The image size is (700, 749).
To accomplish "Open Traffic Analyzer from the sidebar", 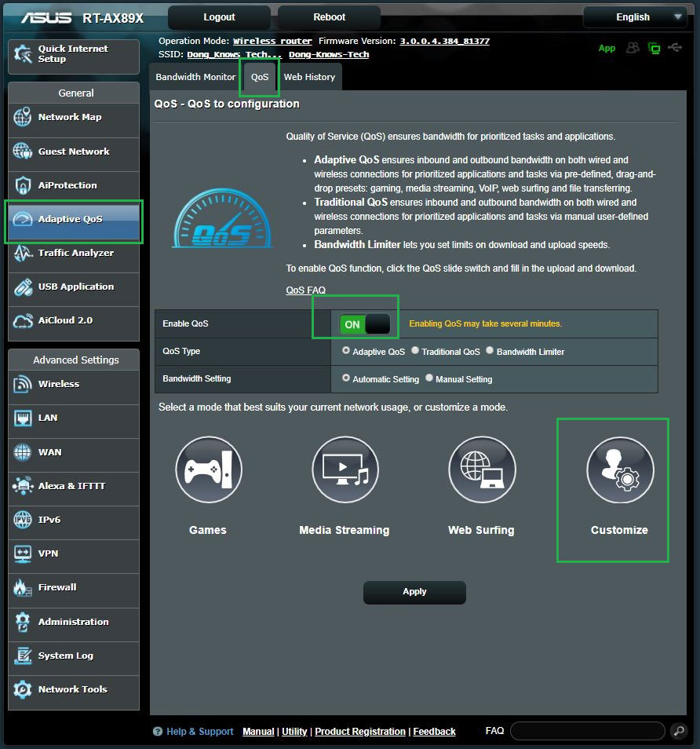I will pyautogui.click(x=74, y=254).
